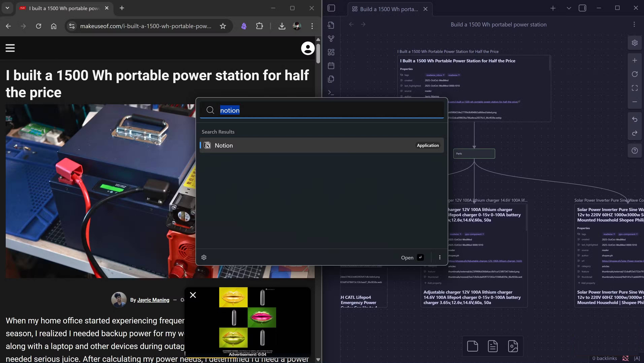Toggle Obsidian's right sidebar panel
The height and width of the screenshot is (363, 644).
[583, 8]
